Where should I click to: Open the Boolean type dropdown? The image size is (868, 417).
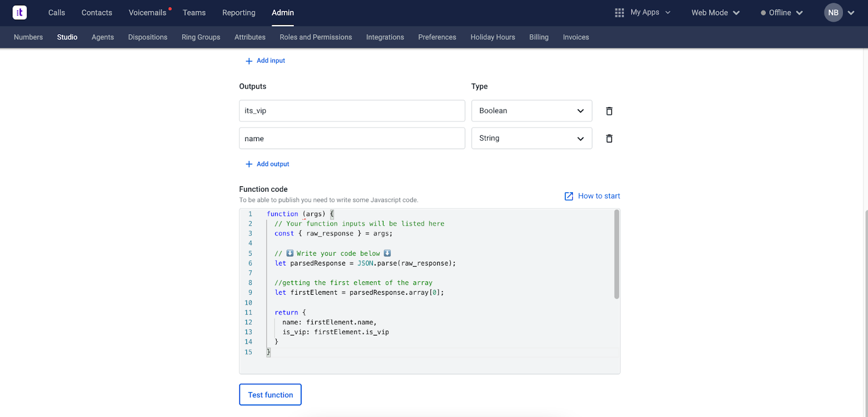[x=532, y=111]
